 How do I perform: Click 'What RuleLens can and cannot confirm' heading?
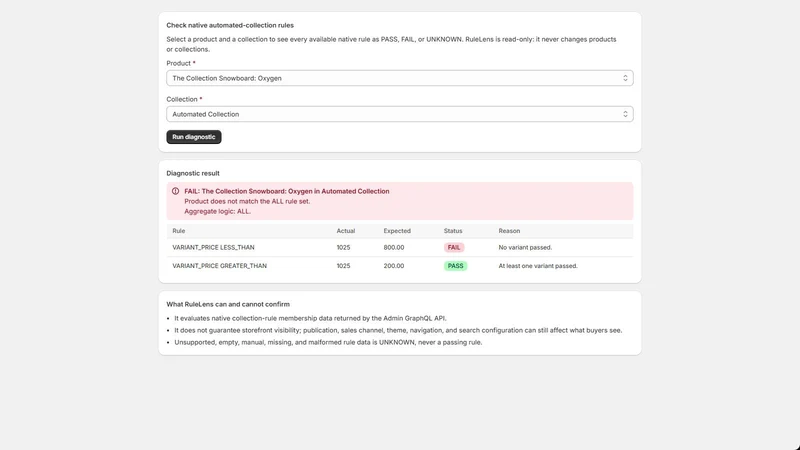click(x=228, y=304)
